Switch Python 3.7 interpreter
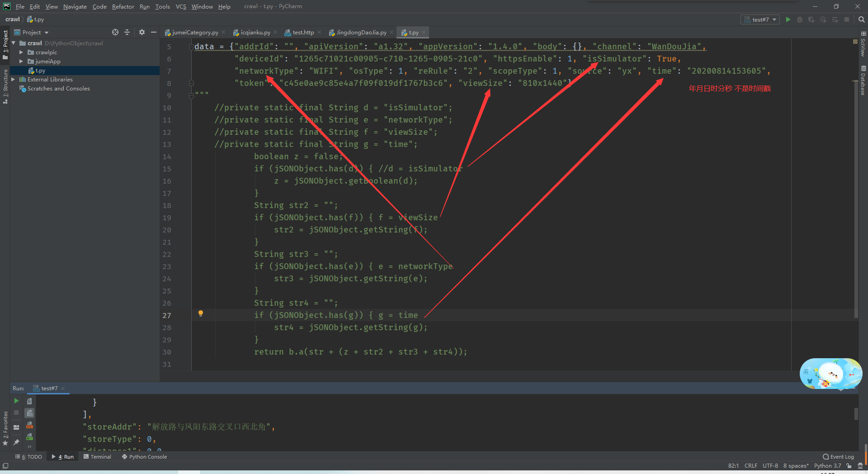 tap(827, 466)
